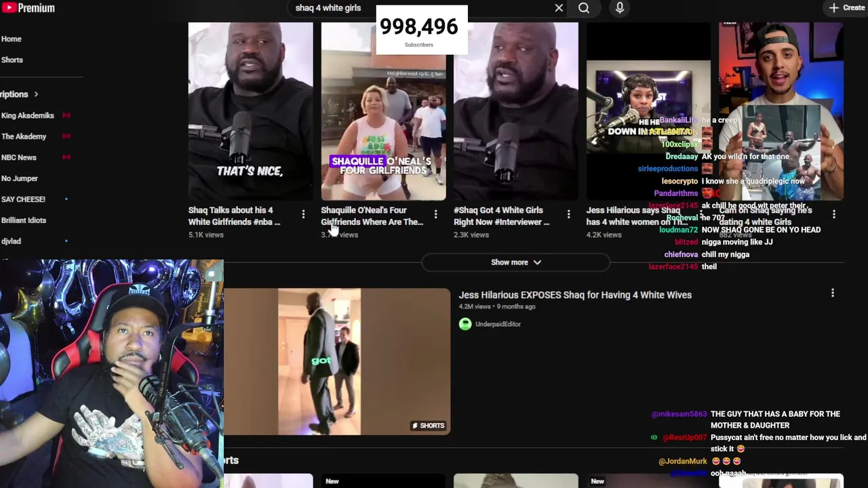Click the SHORTS badge on the video thumbnail
The width and height of the screenshot is (868, 488).
pos(428,426)
